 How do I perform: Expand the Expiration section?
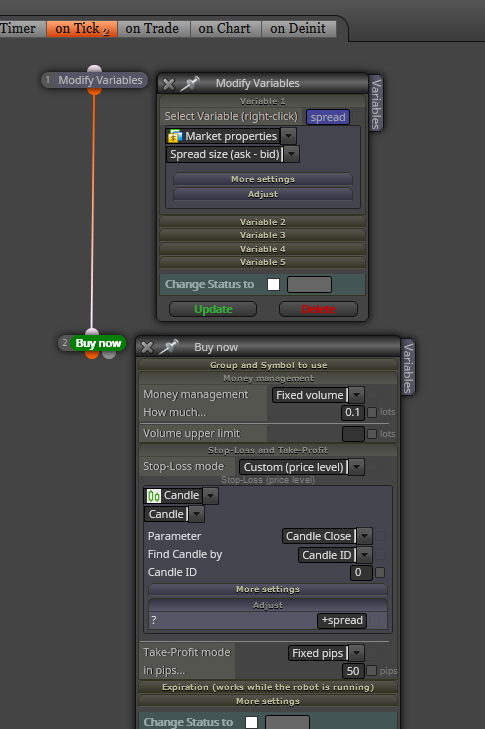(x=268, y=687)
